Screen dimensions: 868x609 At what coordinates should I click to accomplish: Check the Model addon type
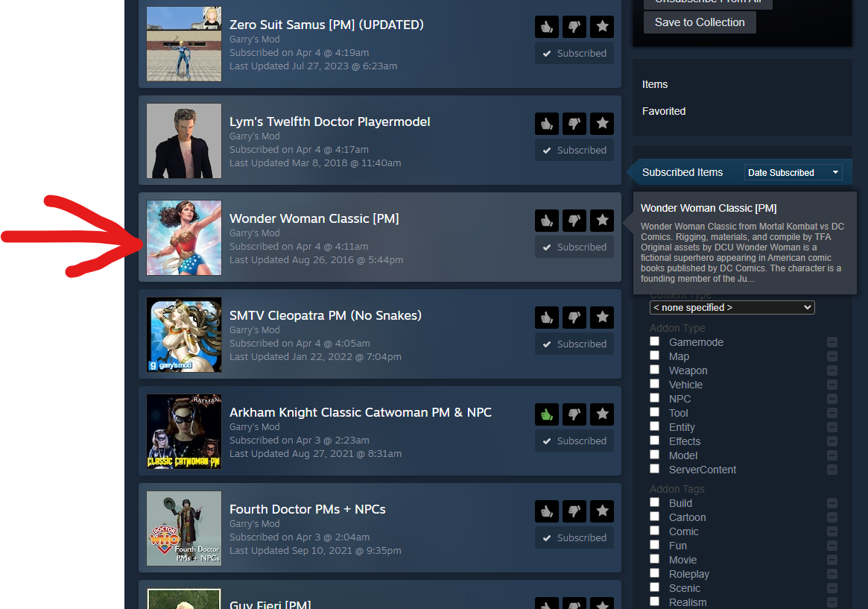click(x=654, y=455)
